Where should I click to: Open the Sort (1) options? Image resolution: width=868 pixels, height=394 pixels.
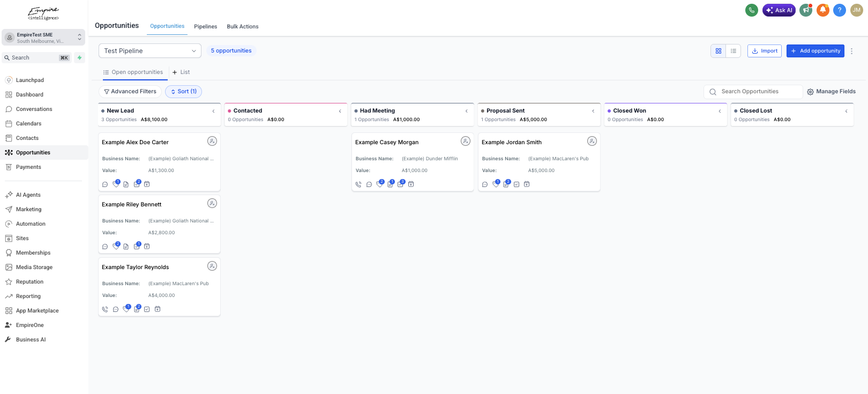184,92
